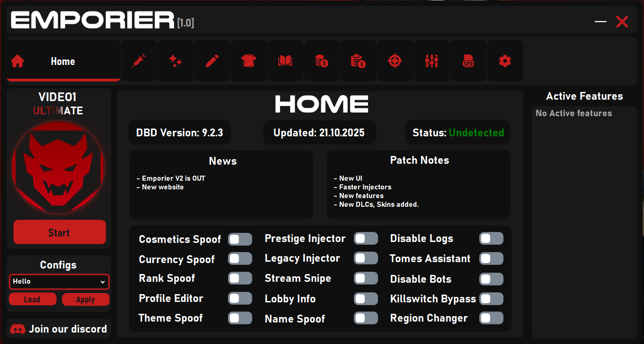644x344 pixels.
Task: Expand the Hello configs dropdown
Action: pyautogui.click(x=59, y=282)
